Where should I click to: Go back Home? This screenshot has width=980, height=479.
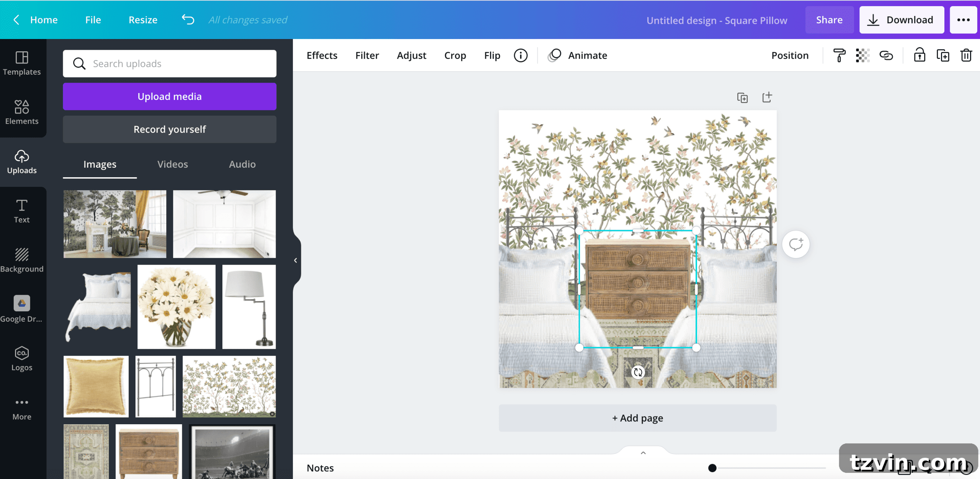(36, 20)
